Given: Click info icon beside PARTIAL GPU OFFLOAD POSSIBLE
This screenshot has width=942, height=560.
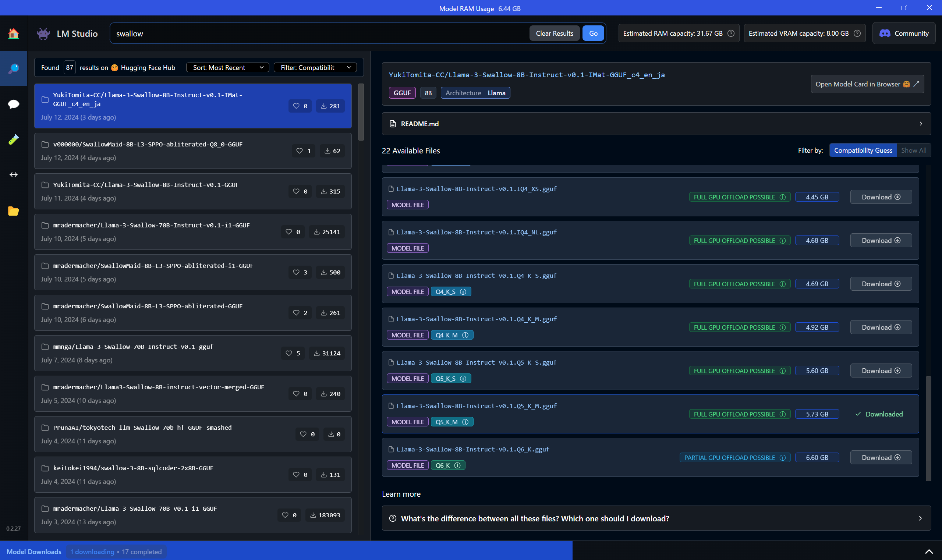Looking at the screenshot, I should pos(783,458).
